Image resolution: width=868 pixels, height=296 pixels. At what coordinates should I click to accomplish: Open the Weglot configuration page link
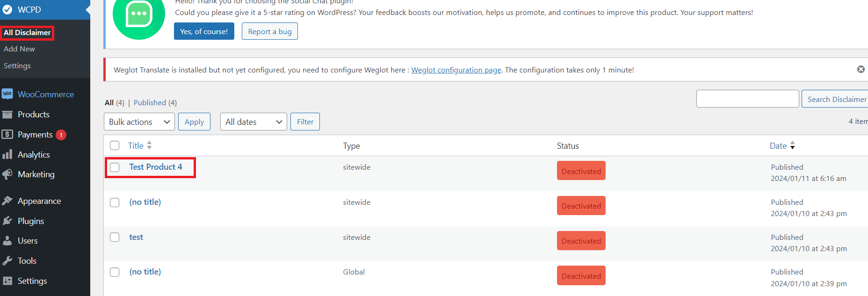coord(456,70)
